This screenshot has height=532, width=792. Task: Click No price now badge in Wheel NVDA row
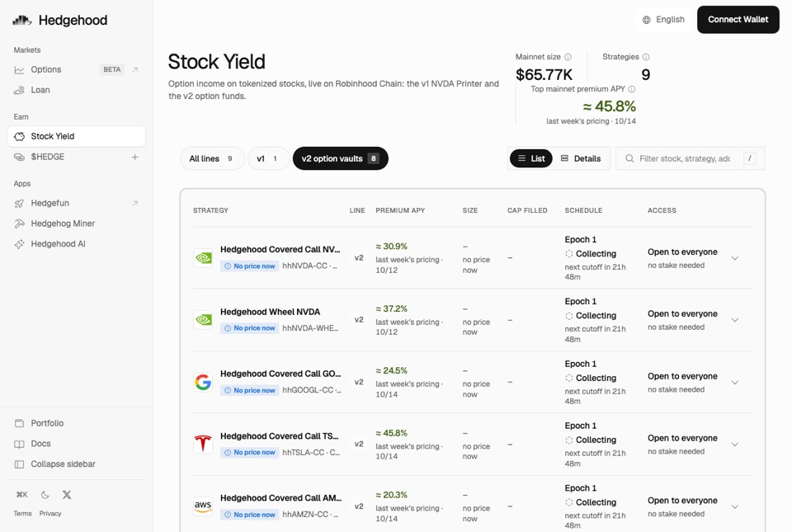pos(249,328)
